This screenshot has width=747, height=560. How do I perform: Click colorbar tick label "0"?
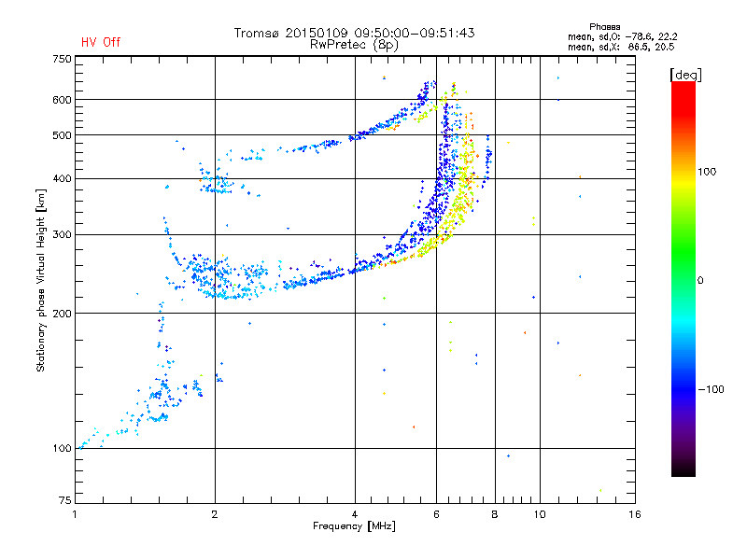[x=700, y=281]
